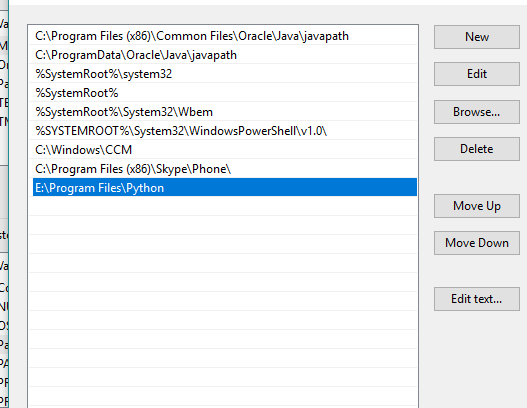Open the Browse... folder dialog
Image resolution: width=527 pixels, height=408 pixels.
coord(477,112)
